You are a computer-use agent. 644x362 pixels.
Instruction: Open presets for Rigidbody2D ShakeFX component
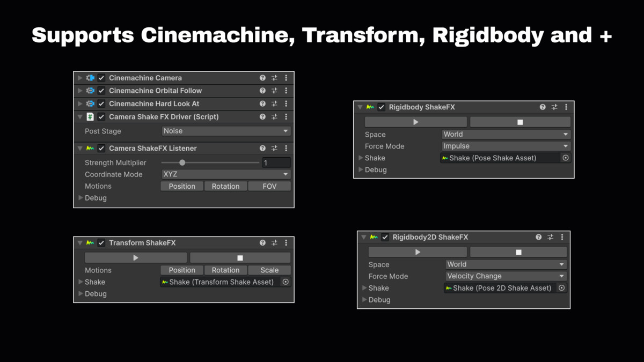[x=550, y=237]
